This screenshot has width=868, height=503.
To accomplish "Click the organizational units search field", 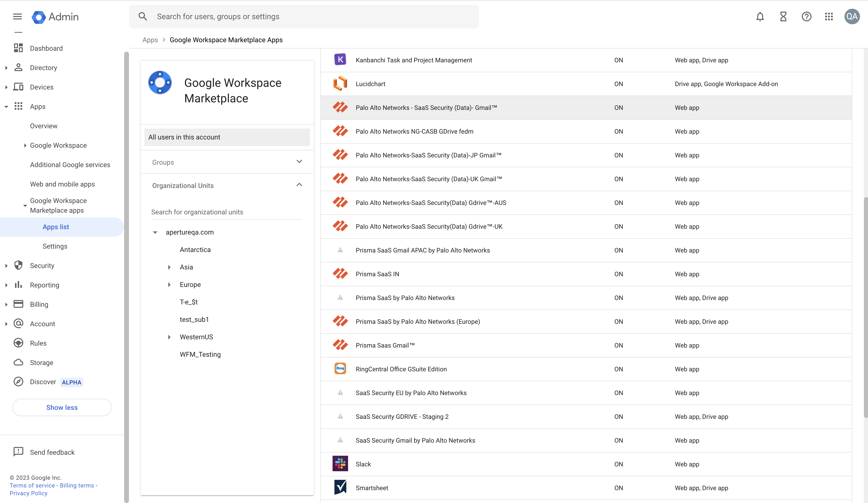I will (226, 212).
